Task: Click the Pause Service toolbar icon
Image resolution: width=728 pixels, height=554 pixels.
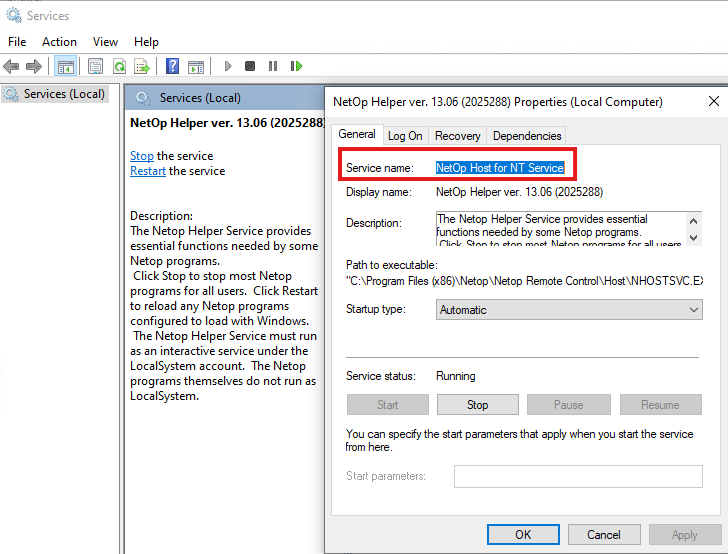Action: (273, 66)
